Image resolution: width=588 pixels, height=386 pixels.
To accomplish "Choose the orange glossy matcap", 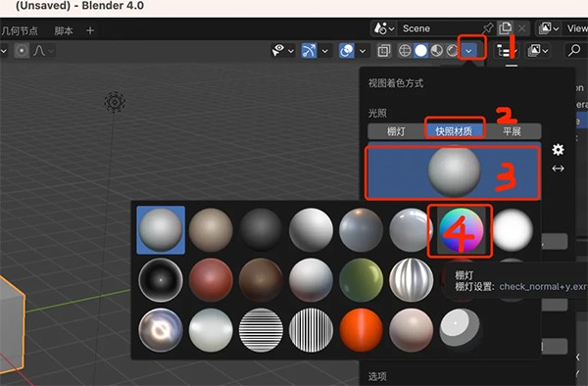I will (x=361, y=330).
